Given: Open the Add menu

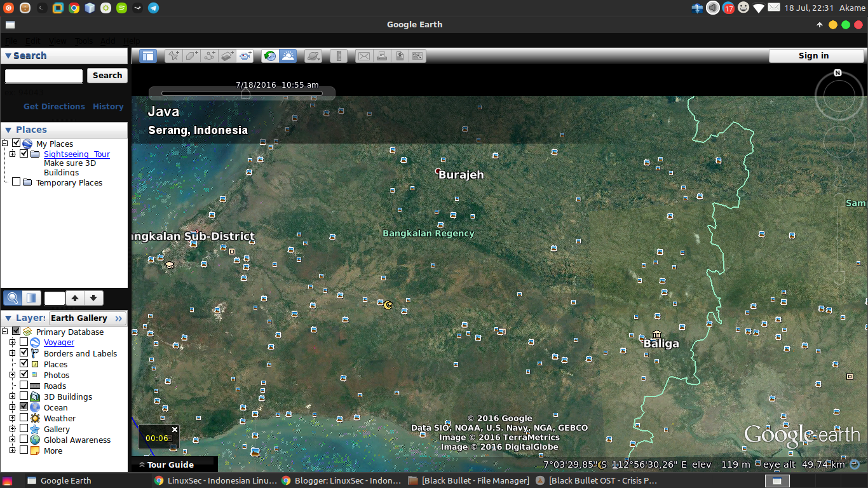Looking at the screenshot, I should click(108, 41).
